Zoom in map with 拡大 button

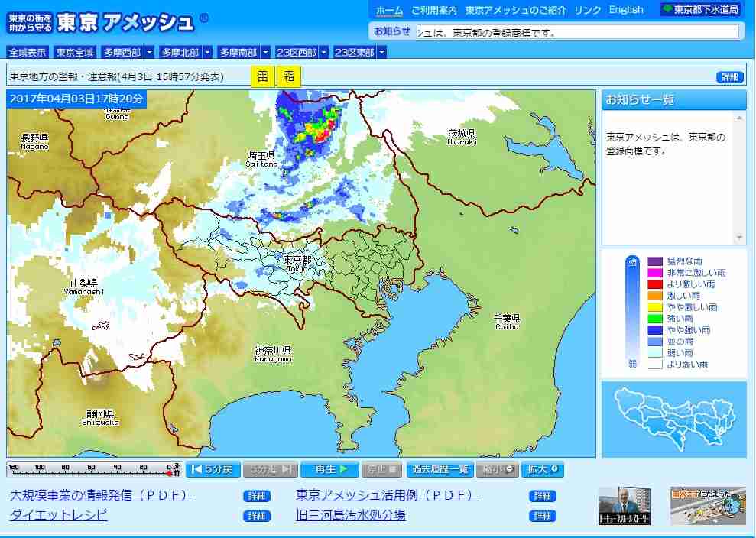click(543, 469)
